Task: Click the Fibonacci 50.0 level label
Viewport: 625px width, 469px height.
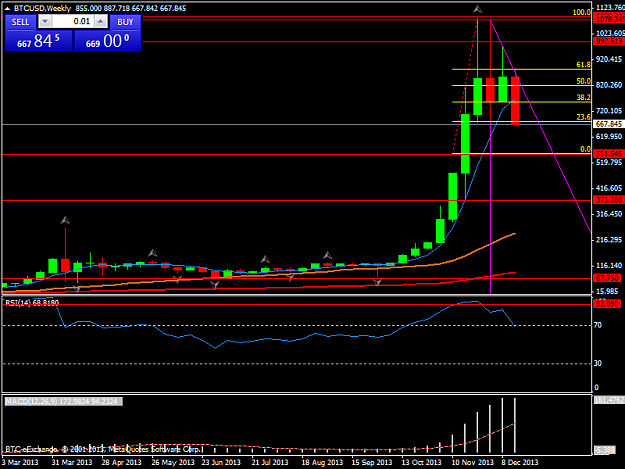Action: click(x=584, y=81)
